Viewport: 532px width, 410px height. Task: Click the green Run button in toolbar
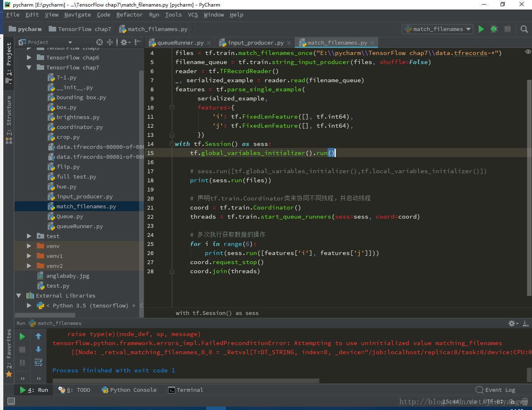pyautogui.click(x=481, y=29)
